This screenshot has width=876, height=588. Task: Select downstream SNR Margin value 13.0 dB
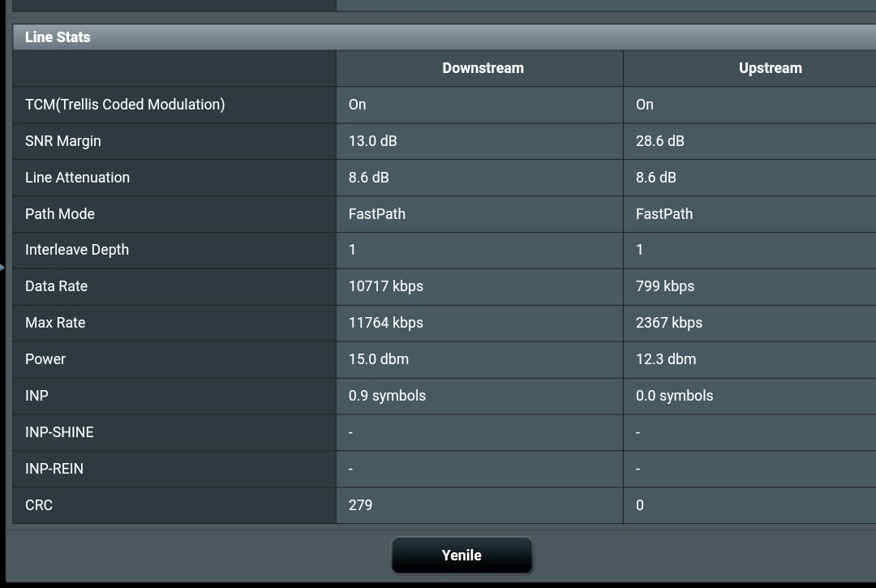pyautogui.click(x=373, y=141)
